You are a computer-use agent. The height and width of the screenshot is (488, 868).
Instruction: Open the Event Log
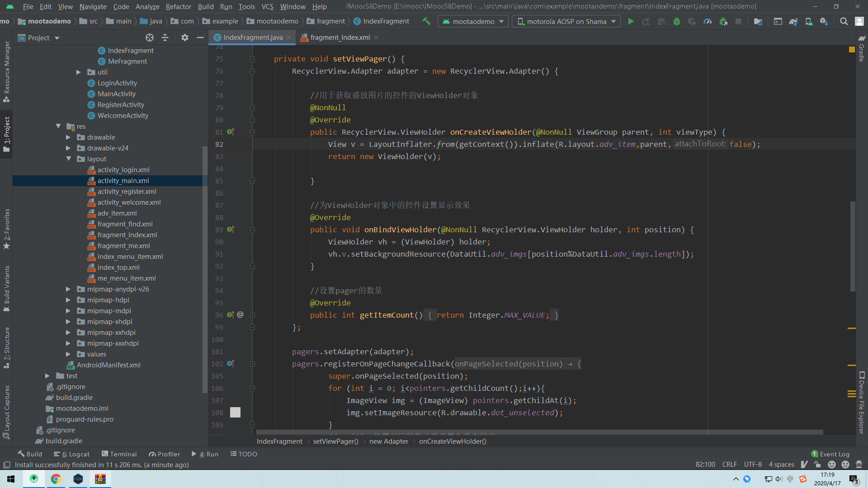[x=830, y=454]
